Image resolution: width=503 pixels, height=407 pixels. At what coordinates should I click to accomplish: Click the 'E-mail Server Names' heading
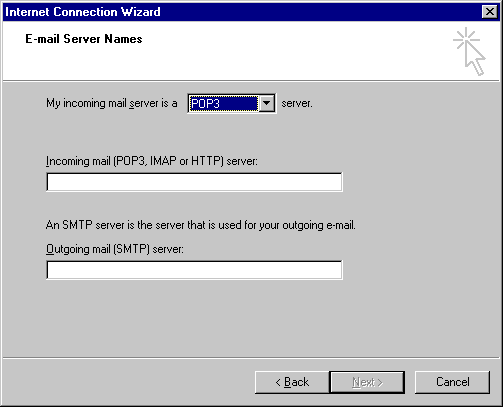click(84, 39)
